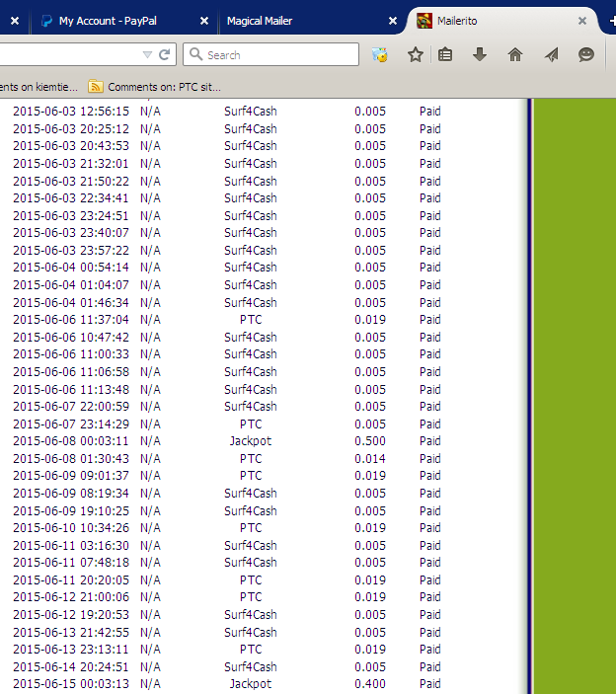Click PTC in the 2015-06-12 21:00:06 row
Viewport: 616px width, 694px height.
[x=251, y=597]
